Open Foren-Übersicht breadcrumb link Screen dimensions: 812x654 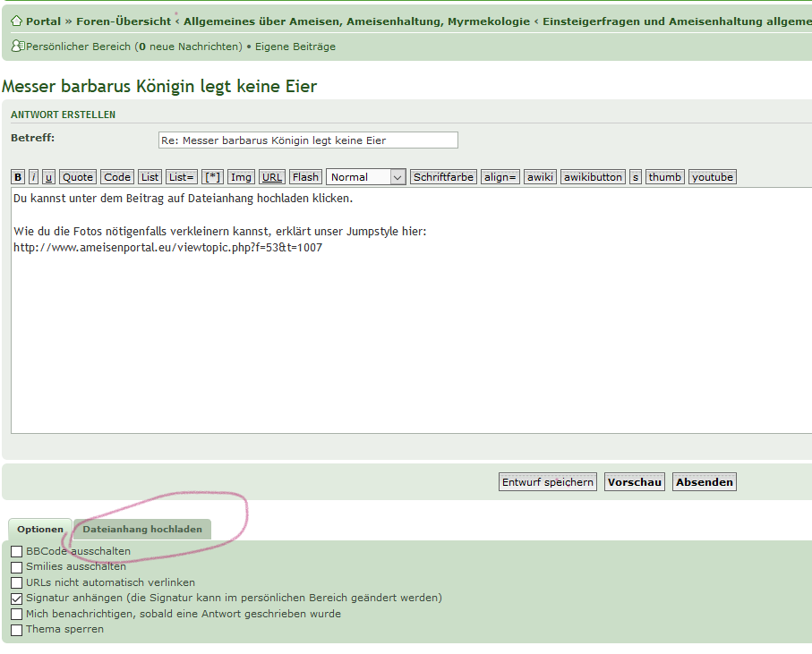click(x=124, y=21)
